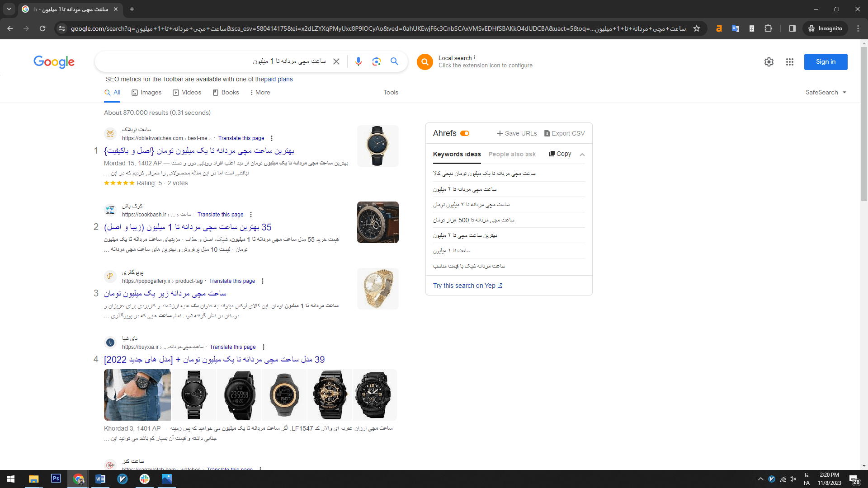Open the fourth result title with [2022]
868x488 pixels.
click(x=214, y=360)
